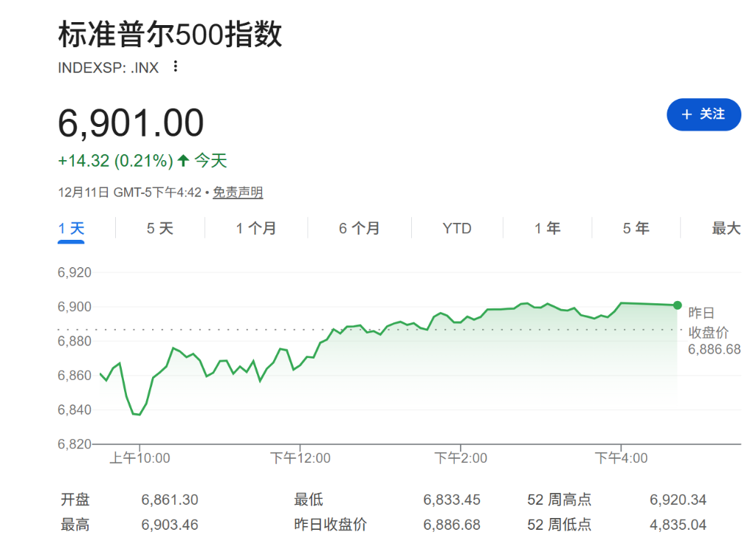Select the 1 天 time range tab
The height and width of the screenshot is (549, 756).
(x=72, y=228)
